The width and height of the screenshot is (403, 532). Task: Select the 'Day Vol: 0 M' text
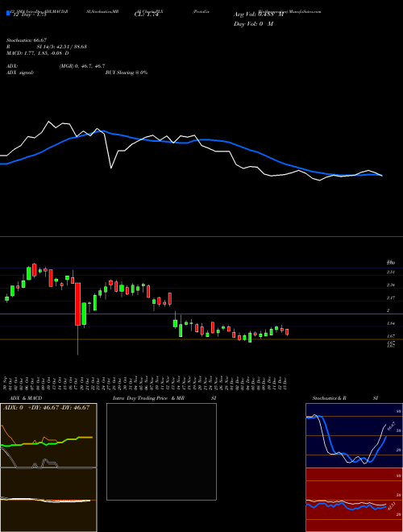(x=253, y=23)
